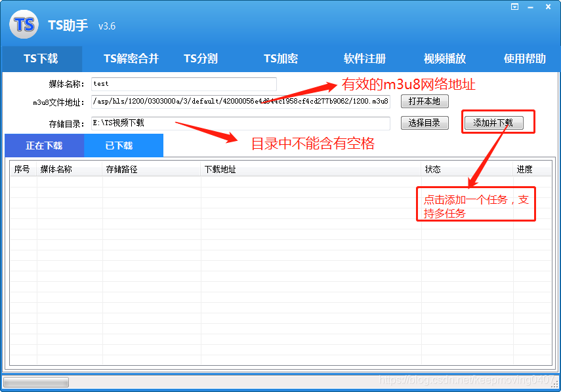Click the 存储目录 path field

240,123
